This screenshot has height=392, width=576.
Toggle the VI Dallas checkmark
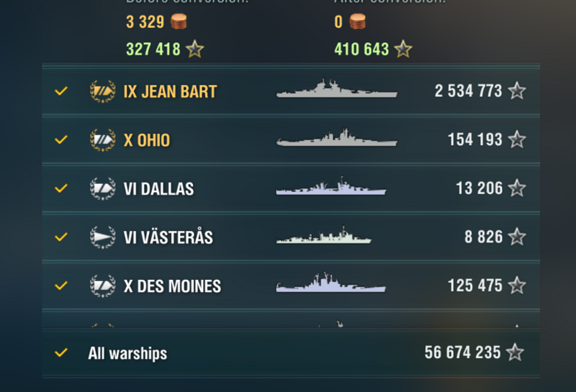[61, 188]
